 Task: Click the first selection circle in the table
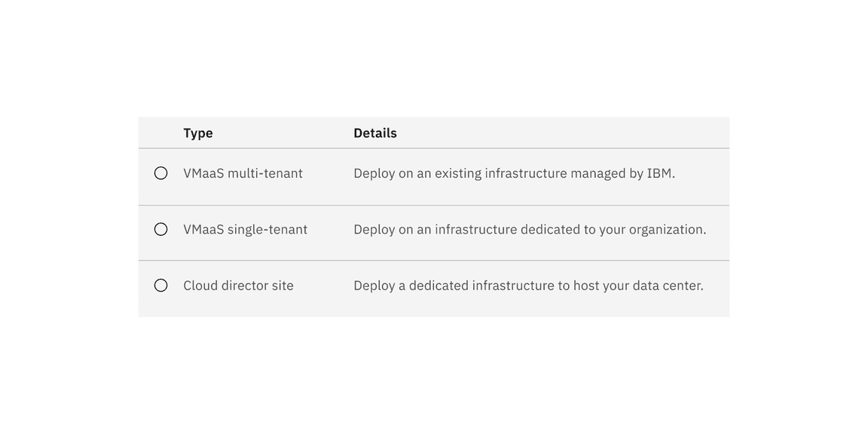tap(160, 172)
